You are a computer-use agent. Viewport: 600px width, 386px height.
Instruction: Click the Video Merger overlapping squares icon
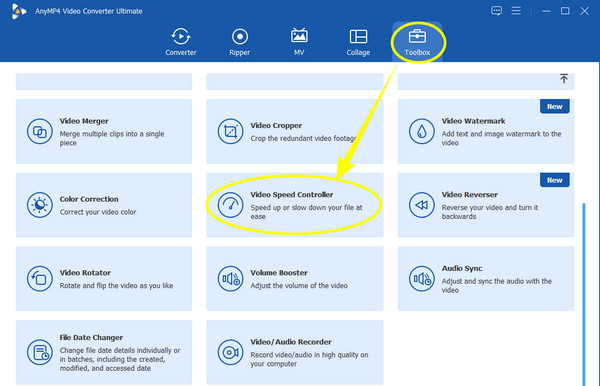(x=39, y=131)
